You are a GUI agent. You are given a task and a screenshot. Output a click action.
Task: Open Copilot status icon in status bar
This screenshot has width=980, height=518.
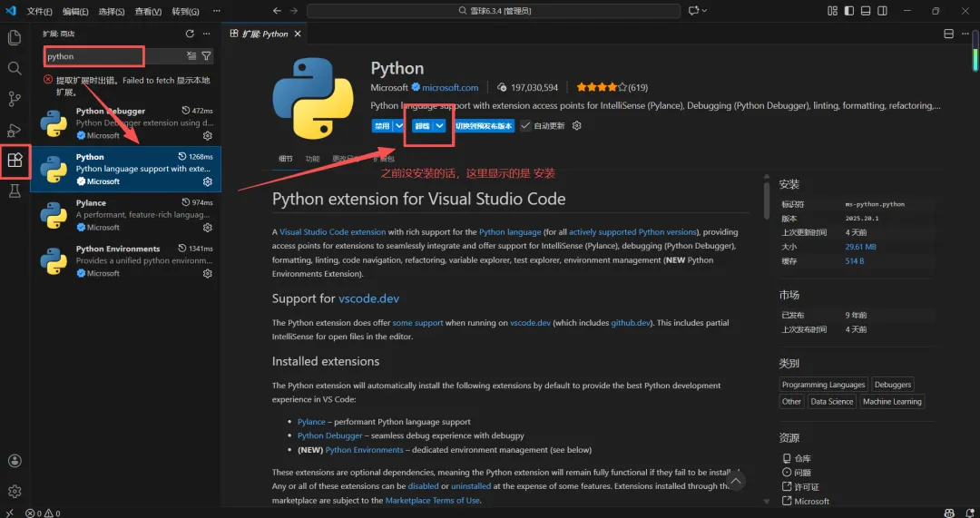pyautogui.click(x=949, y=513)
